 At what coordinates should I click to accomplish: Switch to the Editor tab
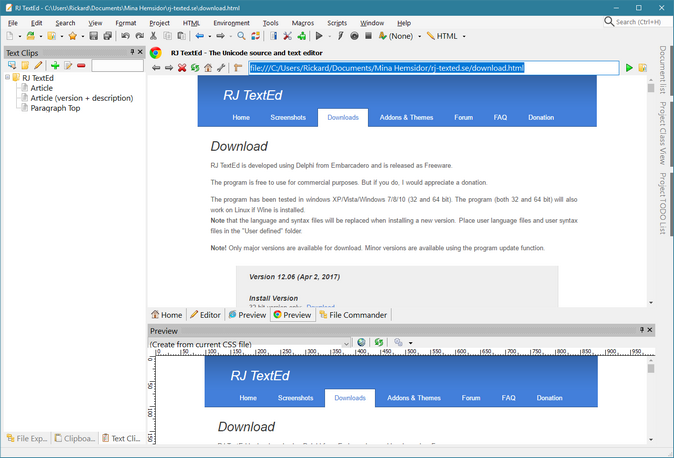205,315
